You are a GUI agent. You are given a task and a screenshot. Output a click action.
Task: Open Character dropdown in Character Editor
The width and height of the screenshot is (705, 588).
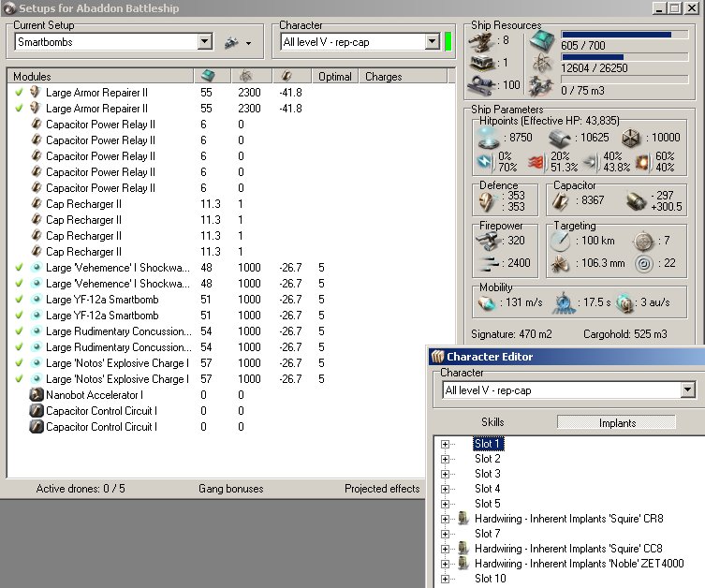click(688, 390)
